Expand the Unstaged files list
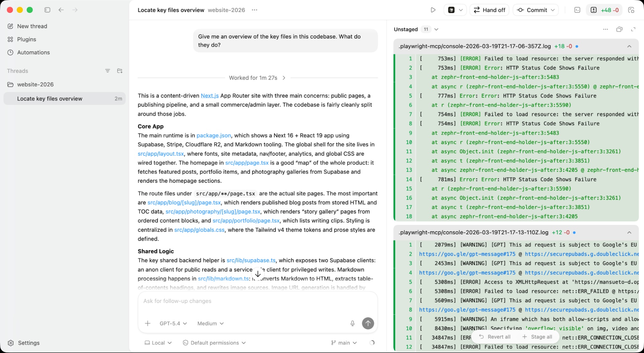 click(437, 29)
